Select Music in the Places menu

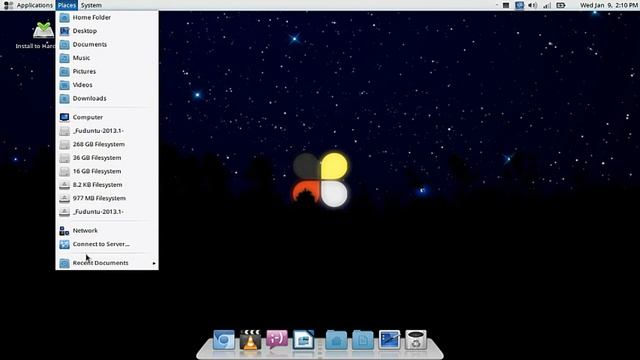(107, 58)
